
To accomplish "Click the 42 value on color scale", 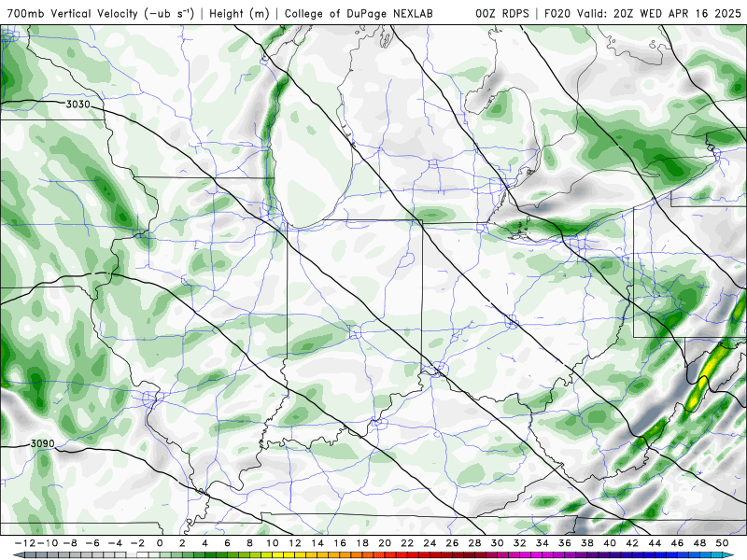I will click(632, 543).
